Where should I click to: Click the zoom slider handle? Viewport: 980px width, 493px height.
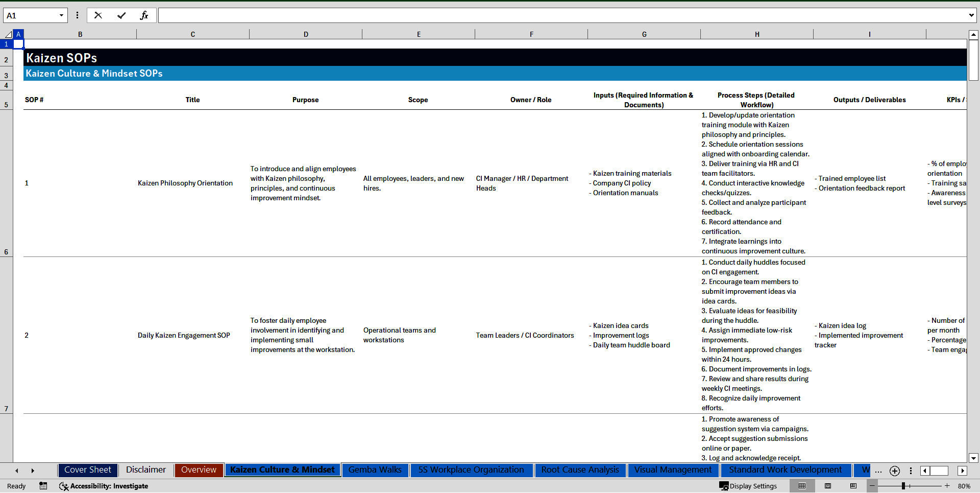coord(903,486)
